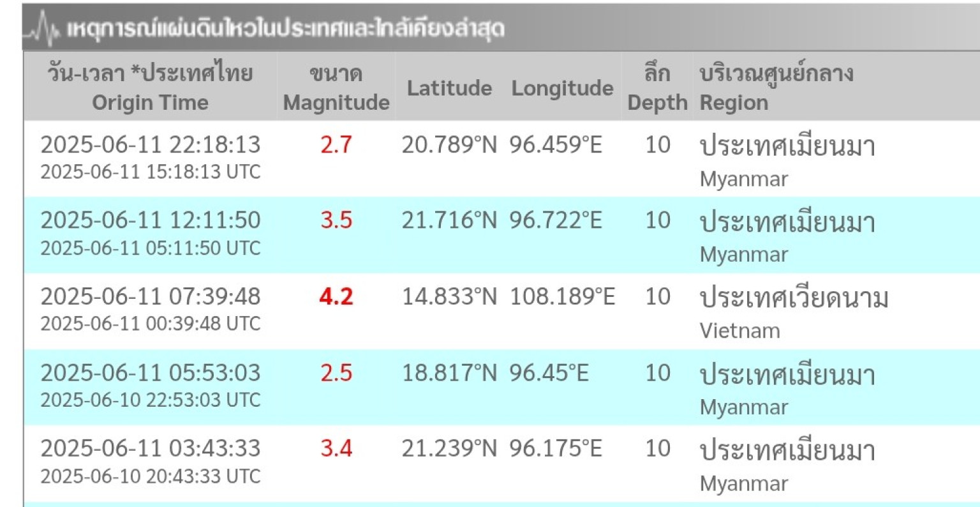Open the 12:11:50 earthquake event

[151, 220]
